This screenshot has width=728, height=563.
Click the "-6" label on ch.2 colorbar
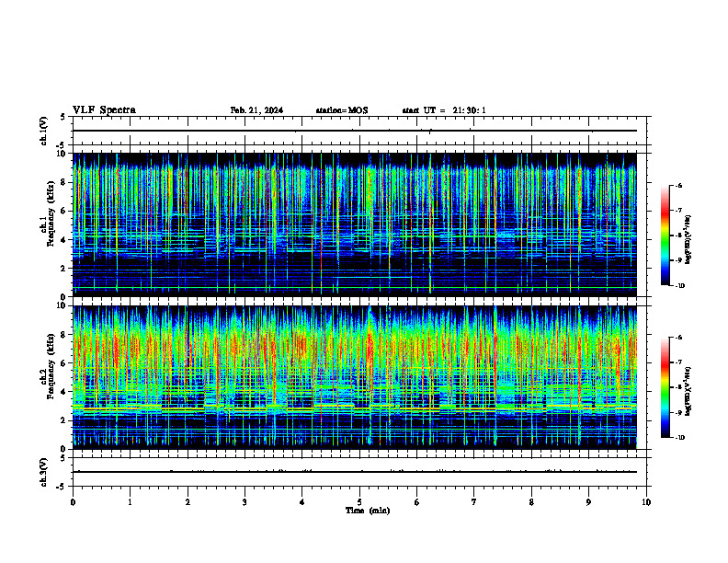[x=679, y=338]
